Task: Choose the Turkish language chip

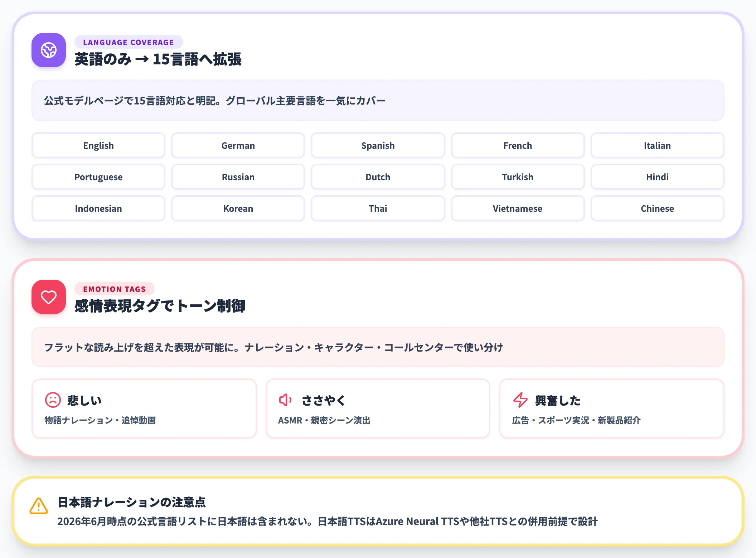Action: click(x=518, y=177)
